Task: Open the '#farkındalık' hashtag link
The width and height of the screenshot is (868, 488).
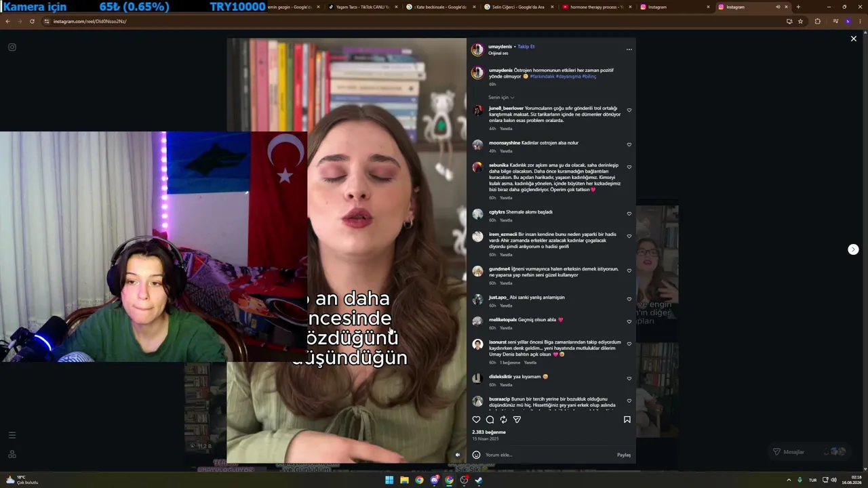Action: 542,77
